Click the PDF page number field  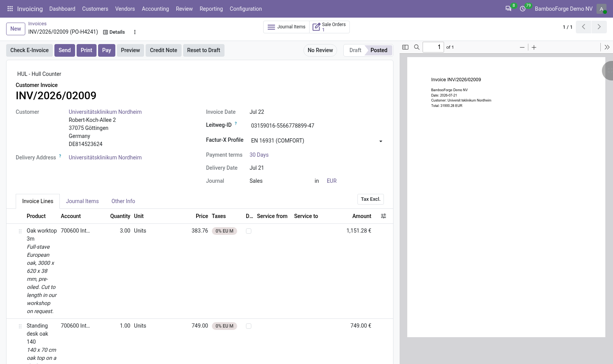coord(433,47)
